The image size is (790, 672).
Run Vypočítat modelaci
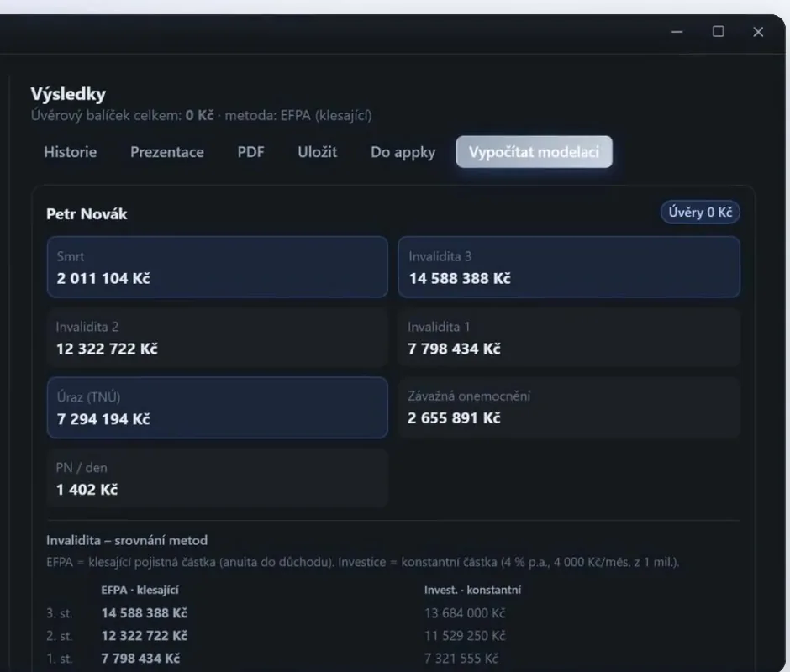(x=534, y=152)
